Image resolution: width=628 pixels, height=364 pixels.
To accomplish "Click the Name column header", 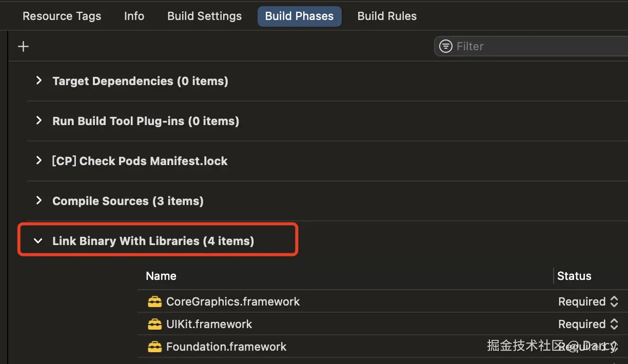I will click(161, 276).
